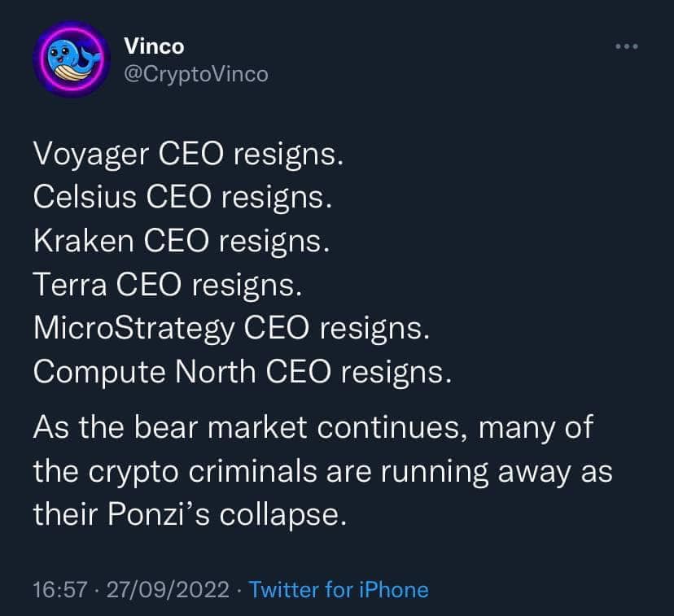Click the display name Vinco
674x616 pixels.
click(x=153, y=46)
